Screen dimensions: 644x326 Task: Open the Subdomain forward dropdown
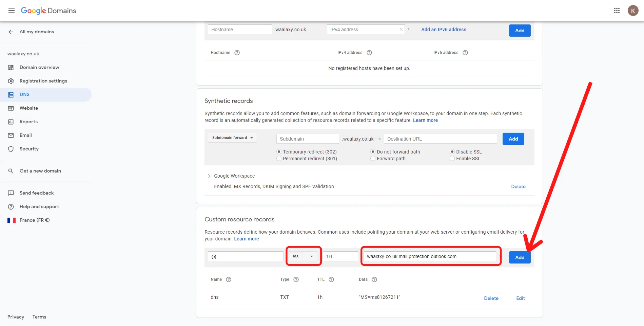click(x=232, y=138)
